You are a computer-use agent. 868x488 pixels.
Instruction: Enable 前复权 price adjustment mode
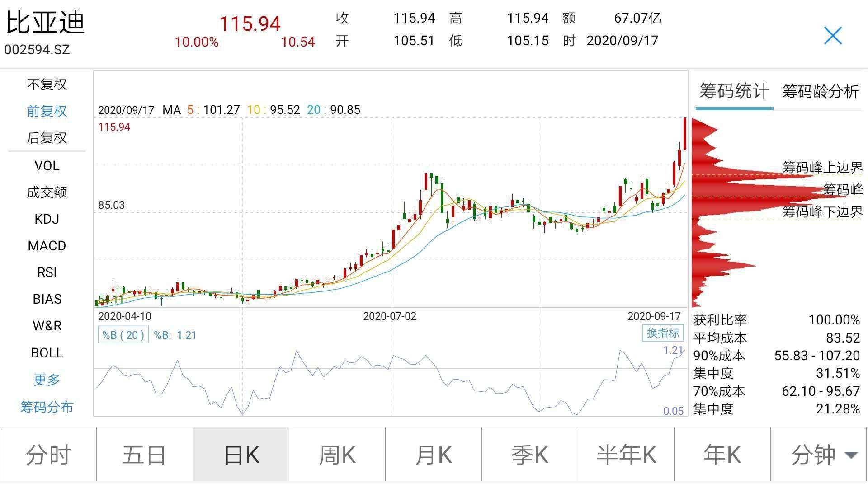(x=47, y=111)
